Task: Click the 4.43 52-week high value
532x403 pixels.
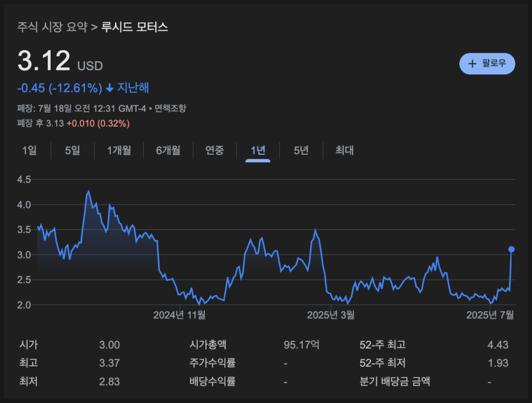Action: tap(498, 345)
